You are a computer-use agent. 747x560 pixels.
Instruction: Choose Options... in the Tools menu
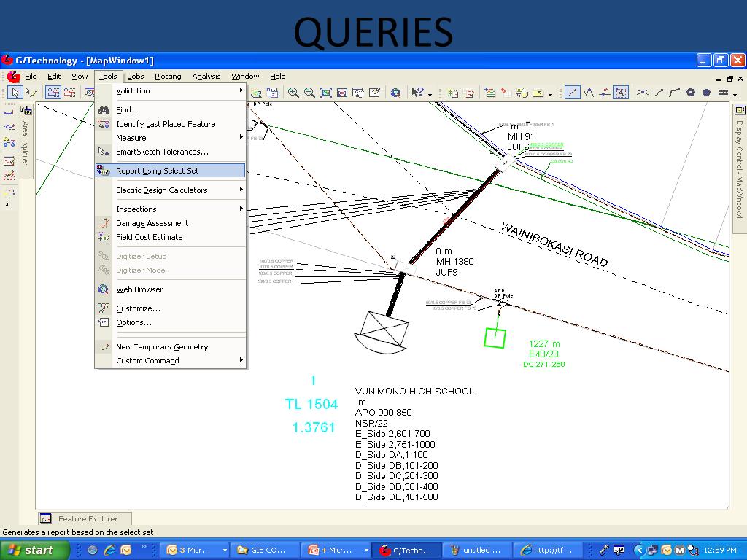[x=171, y=322]
